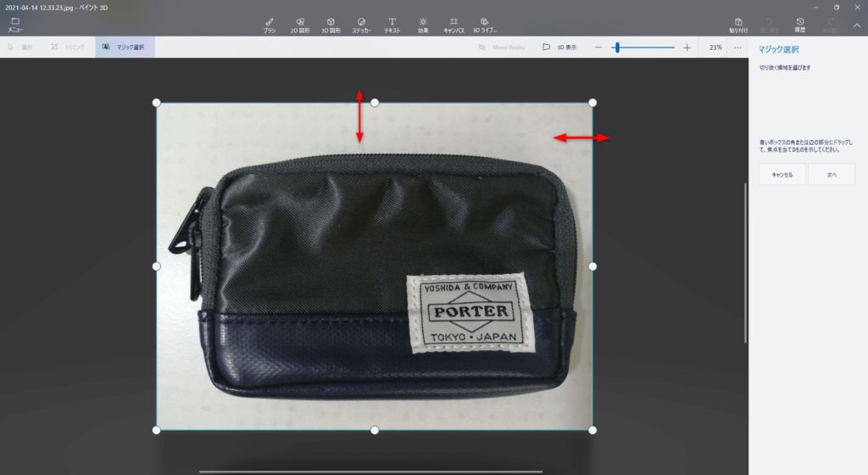Click the horizontal canvas scrollbar
Screen dimensions: 868x475
[x=371, y=472]
